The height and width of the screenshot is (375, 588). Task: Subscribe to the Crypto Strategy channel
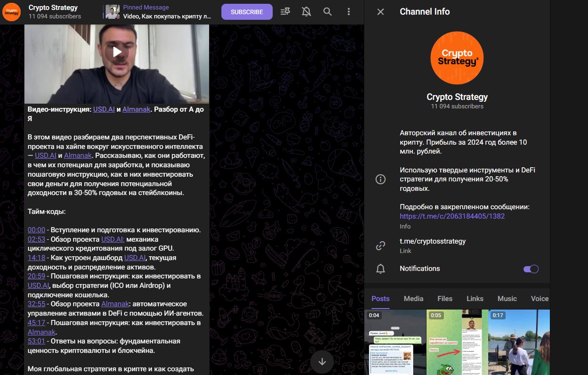pos(247,12)
